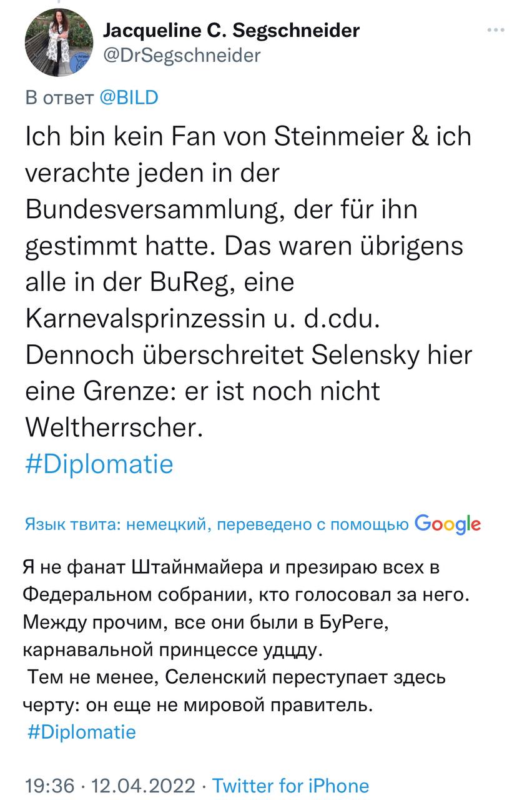Click the Google logo in translation credit
The width and height of the screenshot is (532, 800).
447,524
